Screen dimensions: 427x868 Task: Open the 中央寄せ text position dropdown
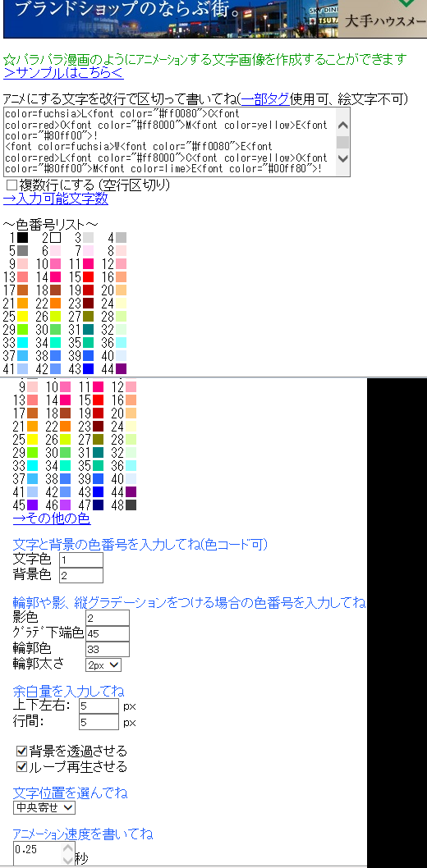[x=44, y=807]
